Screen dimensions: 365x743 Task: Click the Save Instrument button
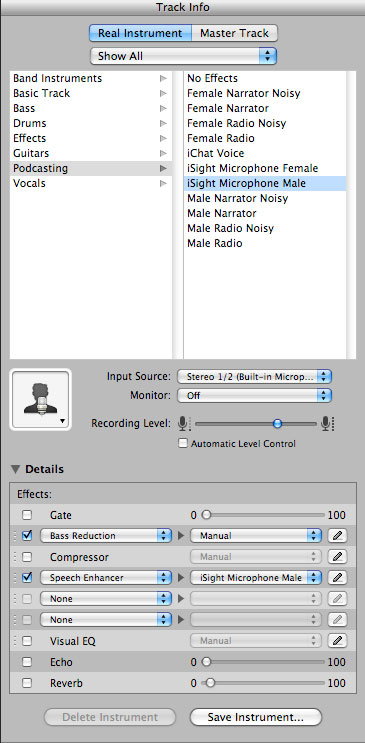256,717
